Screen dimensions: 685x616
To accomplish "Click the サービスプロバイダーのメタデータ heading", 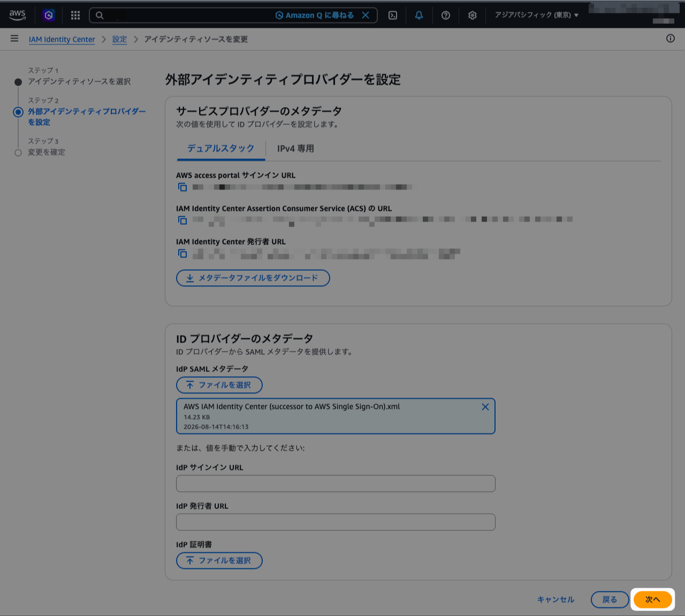I will [x=259, y=111].
